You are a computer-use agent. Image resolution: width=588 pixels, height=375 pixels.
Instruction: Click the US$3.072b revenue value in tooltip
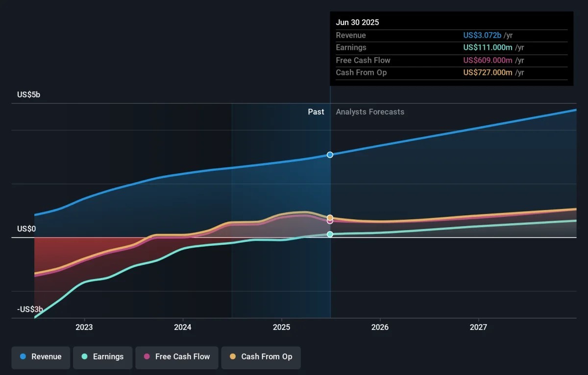click(x=482, y=35)
